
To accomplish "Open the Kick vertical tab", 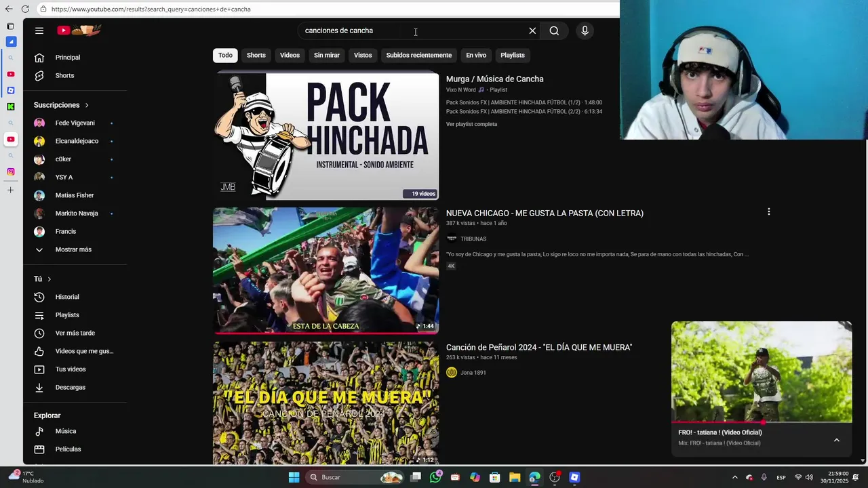I will [11, 106].
